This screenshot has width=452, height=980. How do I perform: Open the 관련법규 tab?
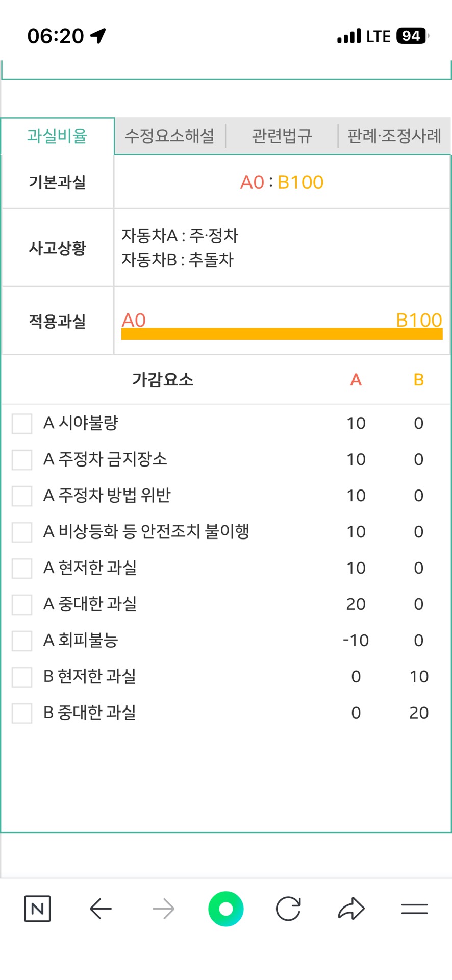pos(282,136)
